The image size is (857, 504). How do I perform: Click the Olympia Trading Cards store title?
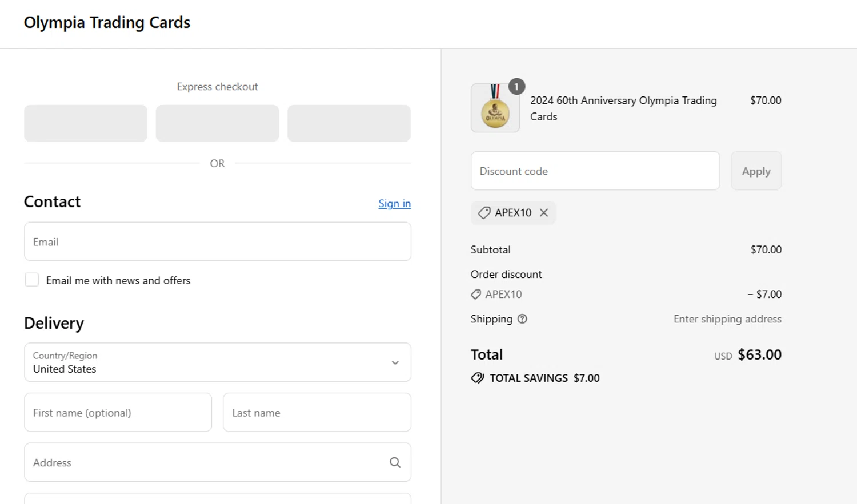coord(107,23)
